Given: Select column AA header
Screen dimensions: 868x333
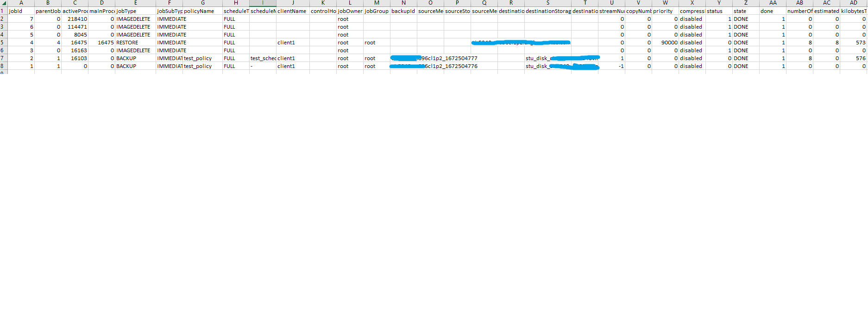Looking at the screenshot, I should (773, 3).
